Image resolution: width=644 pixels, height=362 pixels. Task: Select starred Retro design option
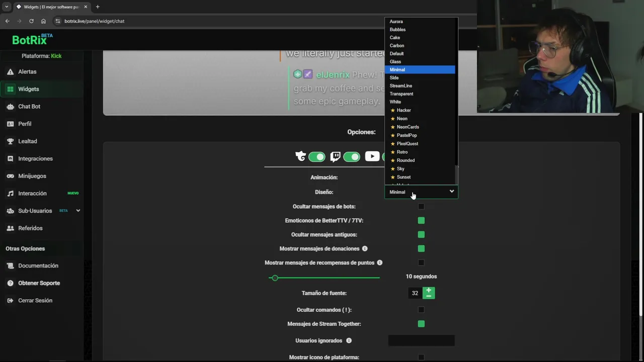tap(420, 152)
